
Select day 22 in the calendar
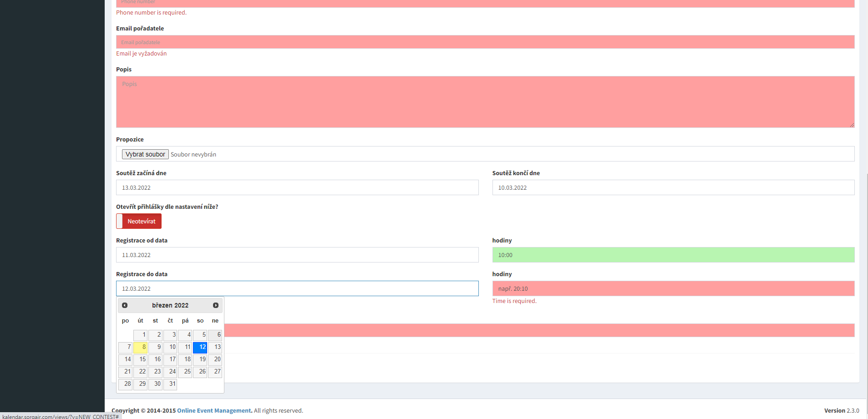[x=141, y=372]
